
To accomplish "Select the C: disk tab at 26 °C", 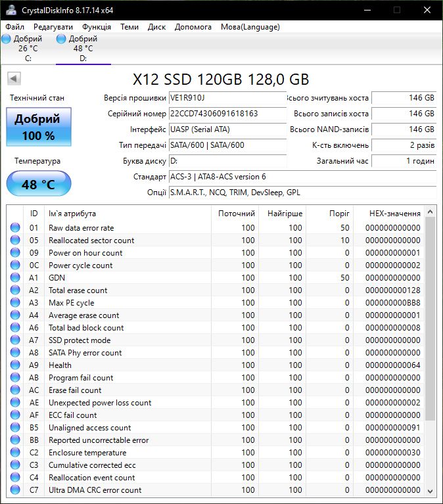I will pos(28,48).
